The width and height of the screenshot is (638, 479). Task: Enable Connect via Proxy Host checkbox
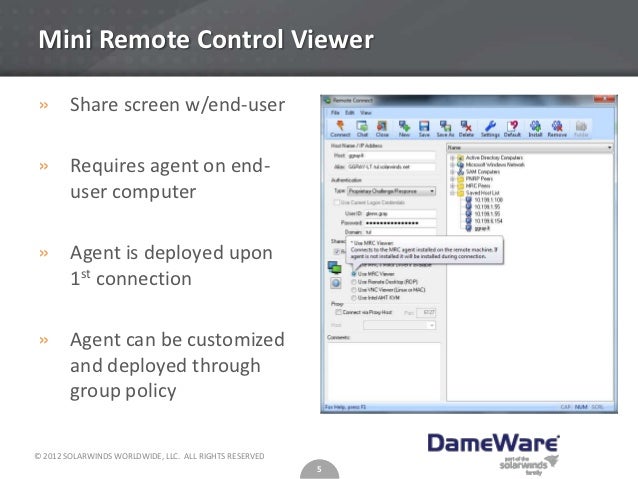tap(338, 312)
